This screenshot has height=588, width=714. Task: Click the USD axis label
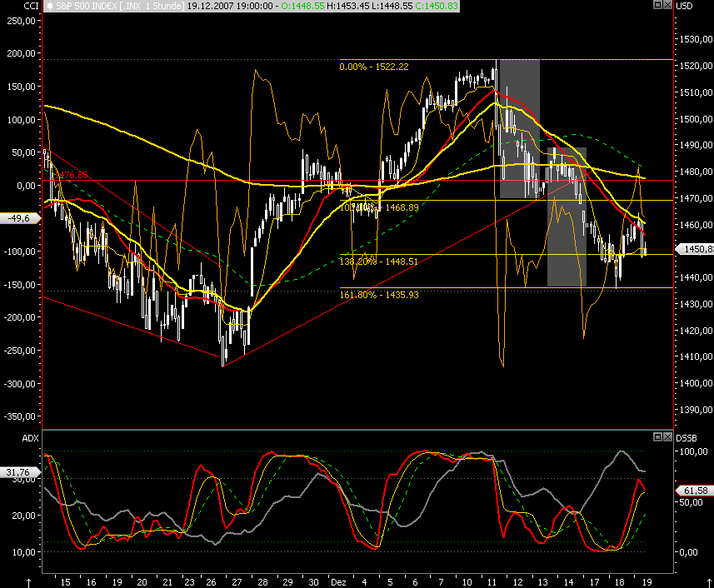coord(684,6)
